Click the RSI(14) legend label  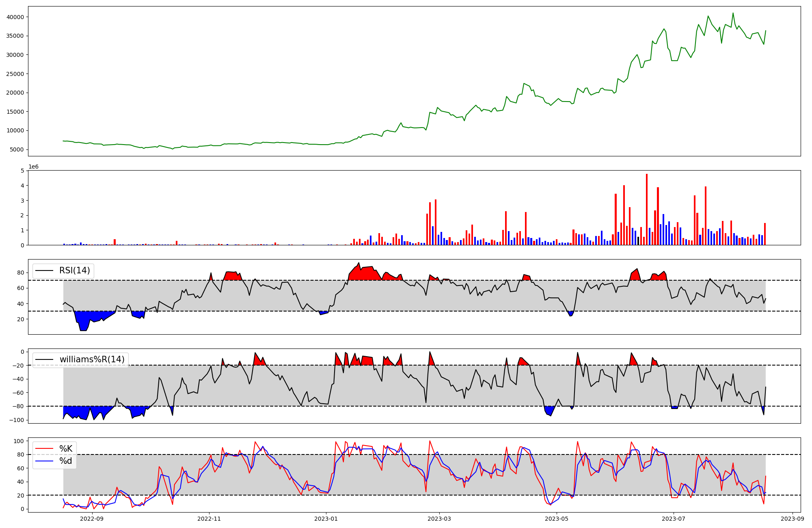coord(74,270)
